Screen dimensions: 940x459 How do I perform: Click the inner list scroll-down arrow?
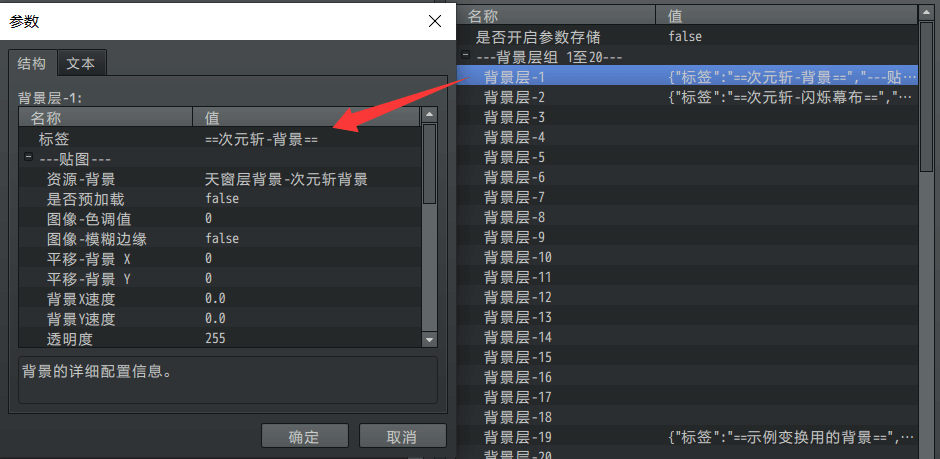[x=429, y=339]
